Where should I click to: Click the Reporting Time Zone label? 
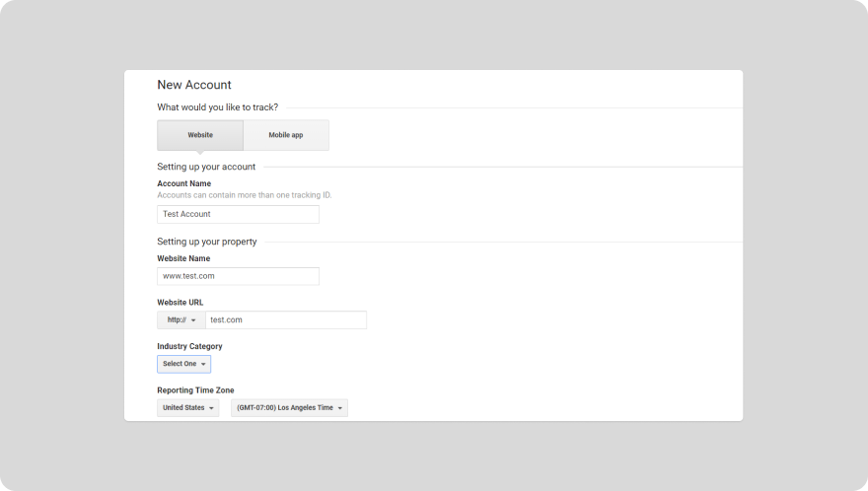tap(195, 390)
